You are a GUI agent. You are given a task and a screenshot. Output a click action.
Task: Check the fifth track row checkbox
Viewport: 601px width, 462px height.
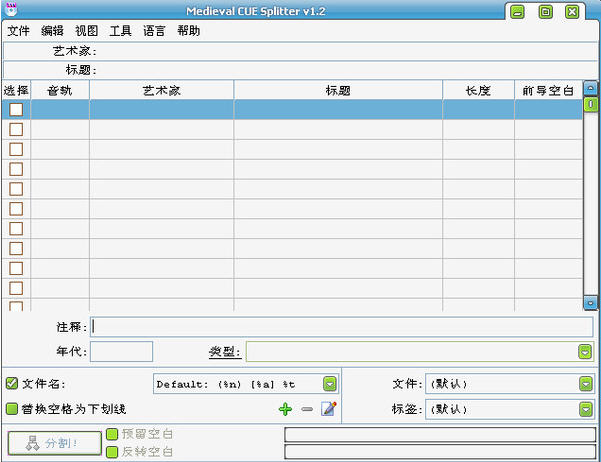(16, 189)
